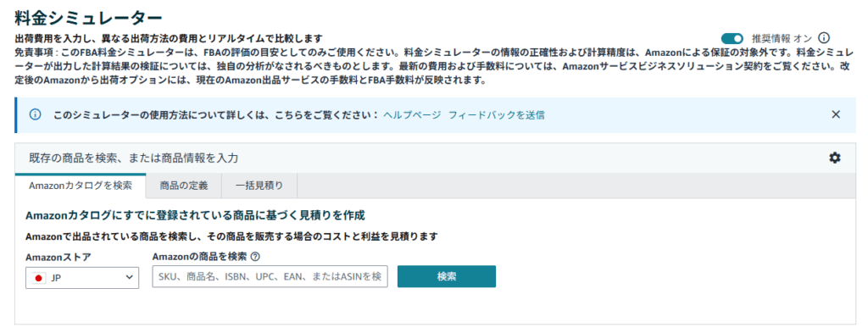This screenshot has height=333, width=868.
Task: Click the 推奨情報 オン label text
Action: 782,38
